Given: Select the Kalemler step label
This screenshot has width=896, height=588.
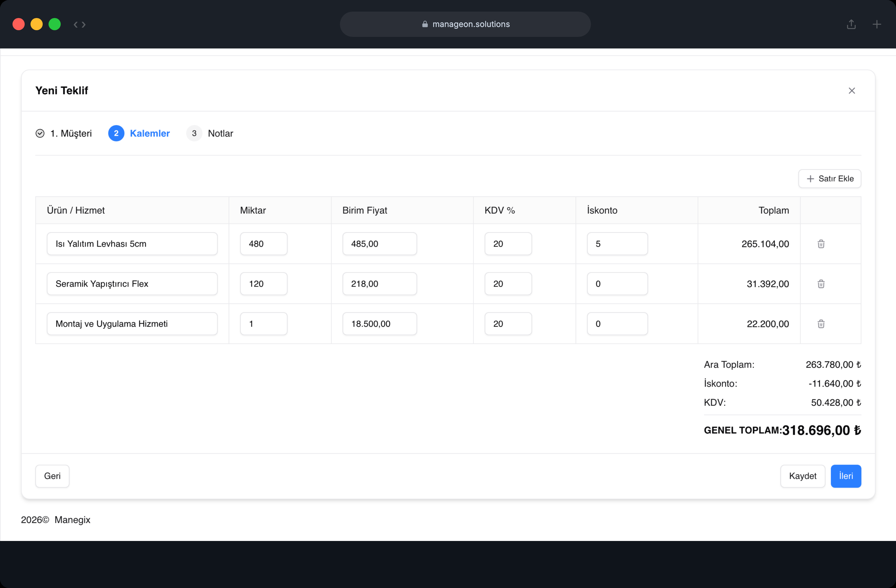Looking at the screenshot, I should pos(150,133).
